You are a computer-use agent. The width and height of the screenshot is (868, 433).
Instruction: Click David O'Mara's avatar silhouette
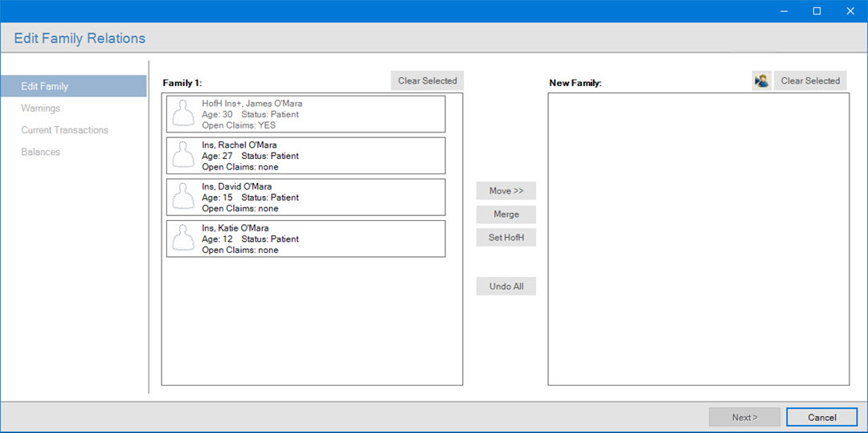click(185, 198)
